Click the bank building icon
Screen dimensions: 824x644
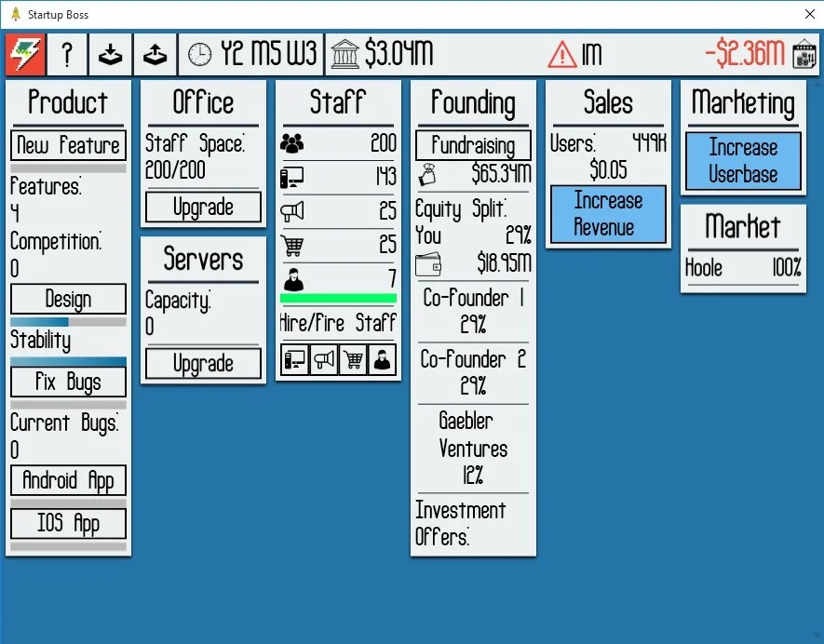point(345,54)
